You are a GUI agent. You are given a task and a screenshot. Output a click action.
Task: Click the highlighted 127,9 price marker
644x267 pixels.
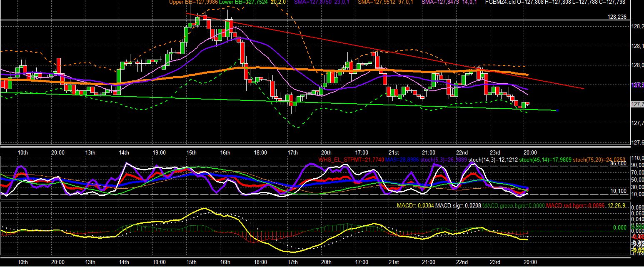(x=638, y=85)
